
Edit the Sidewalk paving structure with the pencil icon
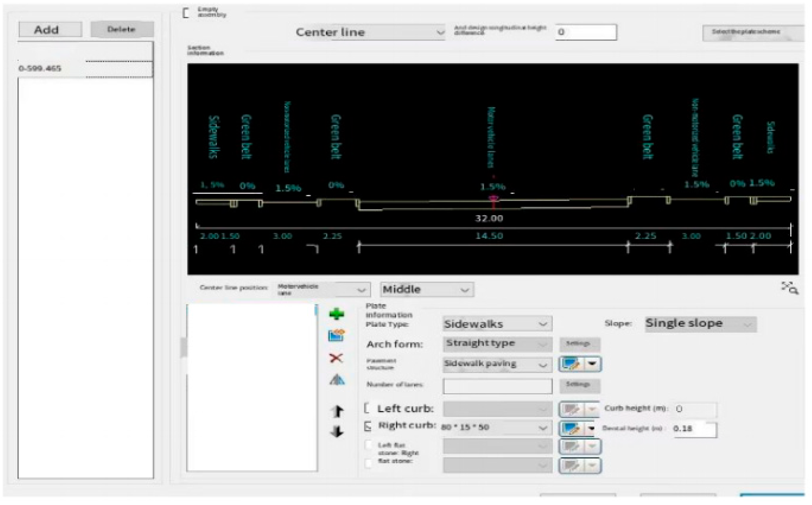click(571, 364)
